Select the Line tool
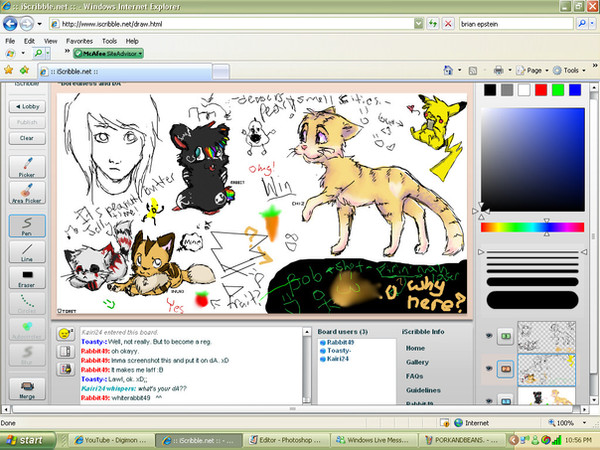 [x=27, y=252]
